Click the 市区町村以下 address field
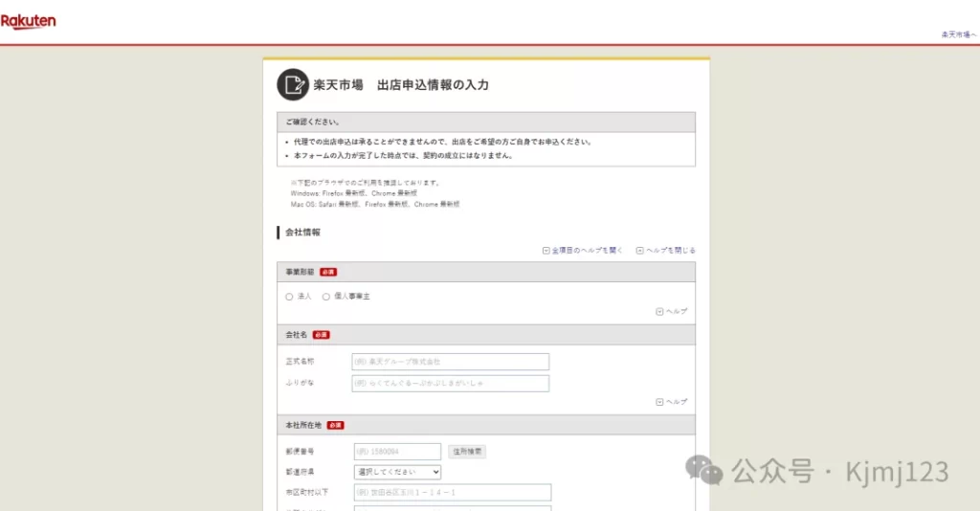The image size is (980, 511). [453, 492]
